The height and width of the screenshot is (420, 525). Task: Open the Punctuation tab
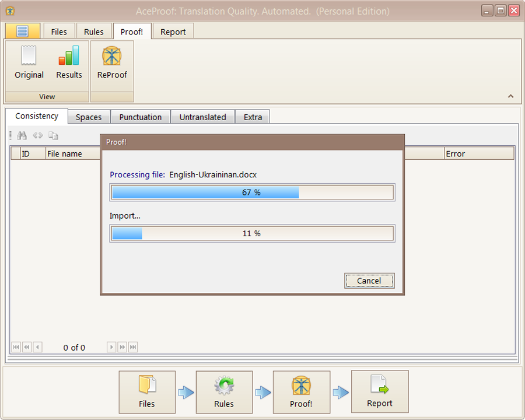[x=140, y=117]
